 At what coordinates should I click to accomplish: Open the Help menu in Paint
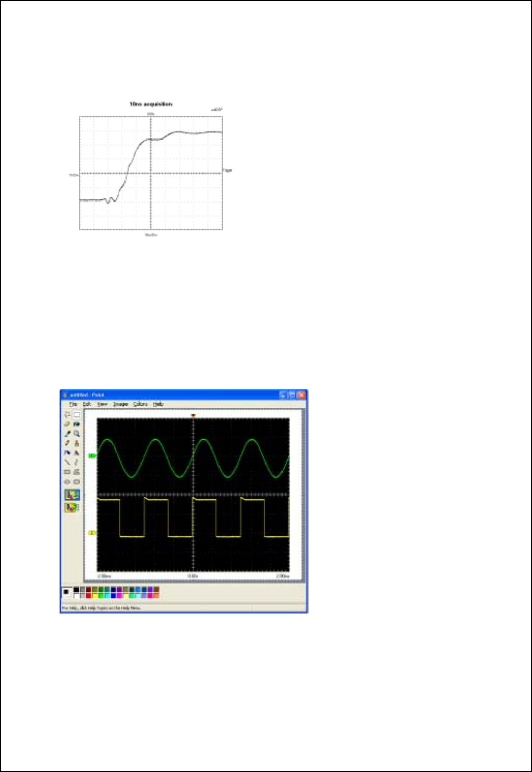158,404
